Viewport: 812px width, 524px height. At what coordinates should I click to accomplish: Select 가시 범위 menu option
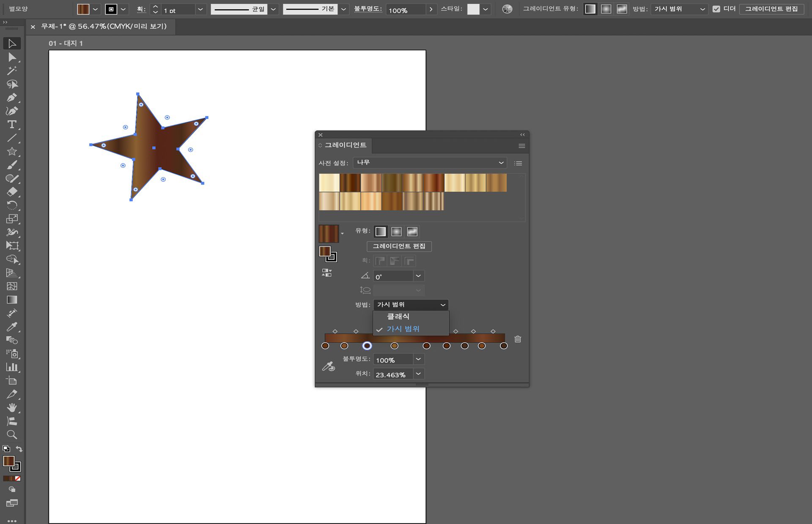(403, 329)
